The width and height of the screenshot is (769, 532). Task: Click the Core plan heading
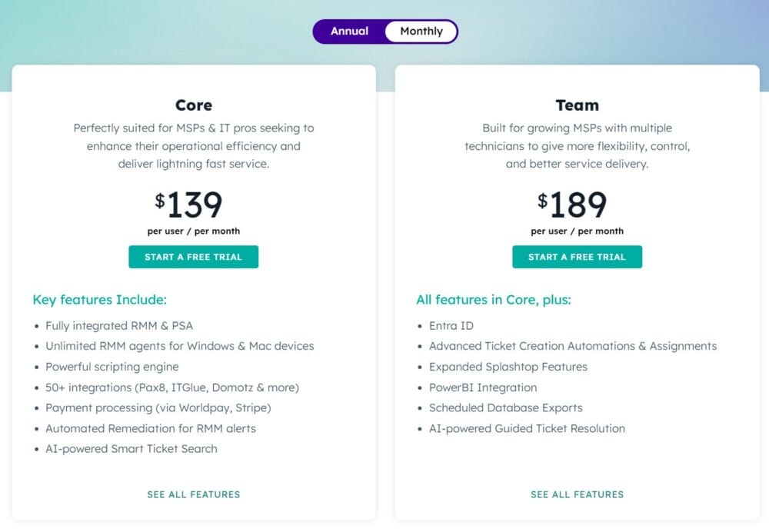pos(193,105)
